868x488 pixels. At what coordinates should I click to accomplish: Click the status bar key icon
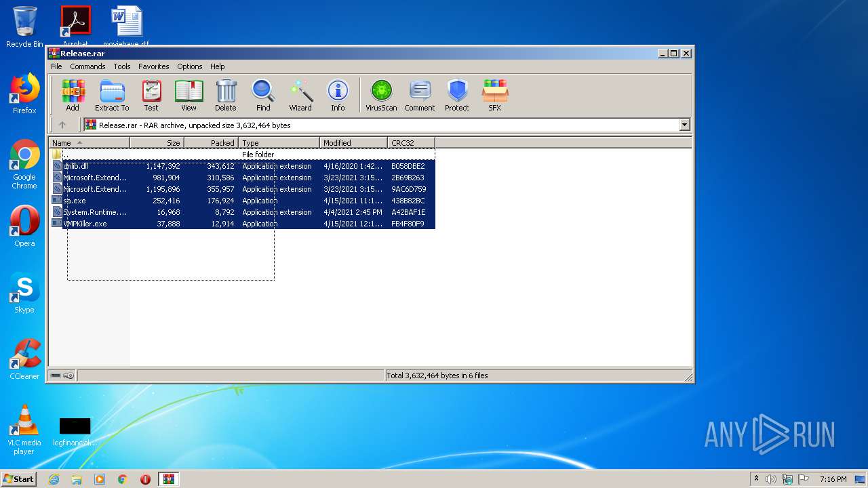tap(68, 375)
